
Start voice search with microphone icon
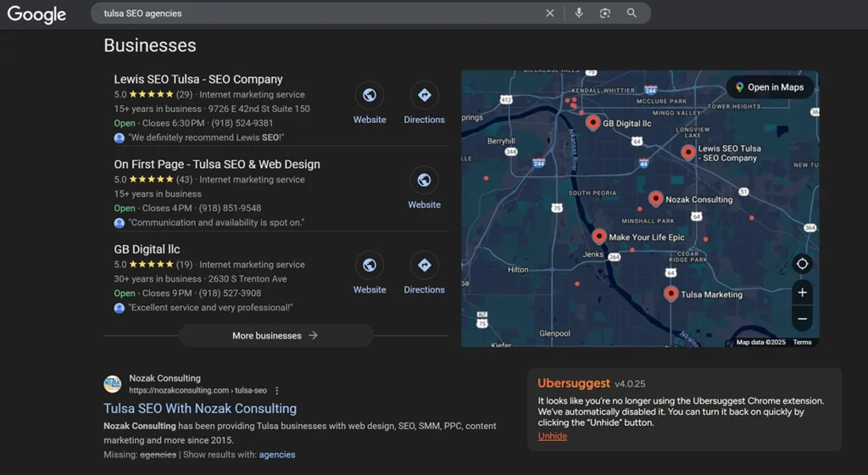coord(579,13)
